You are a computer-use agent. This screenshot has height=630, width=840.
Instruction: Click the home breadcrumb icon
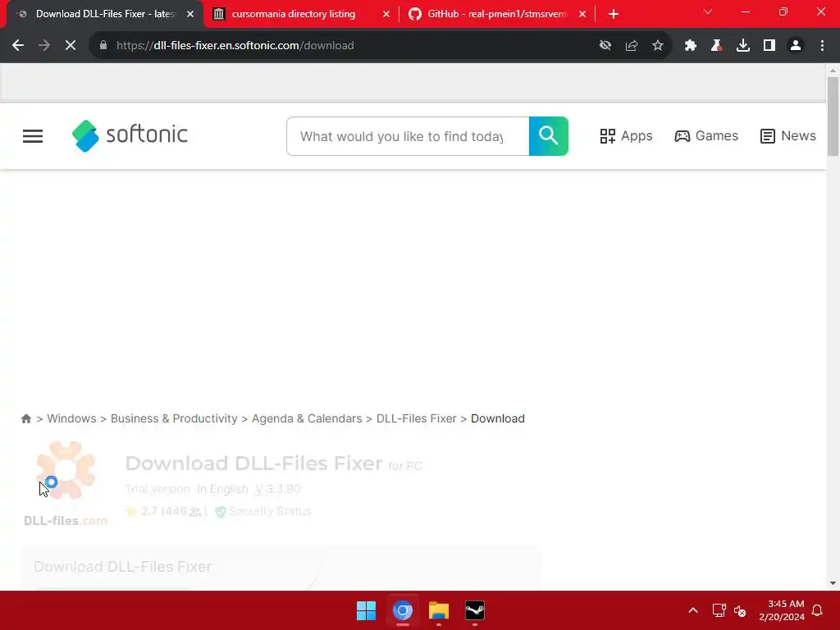pyautogui.click(x=25, y=418)
